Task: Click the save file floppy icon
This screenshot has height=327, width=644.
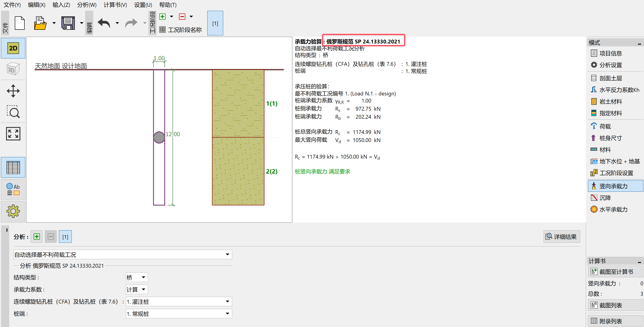Action: point(68,23)
